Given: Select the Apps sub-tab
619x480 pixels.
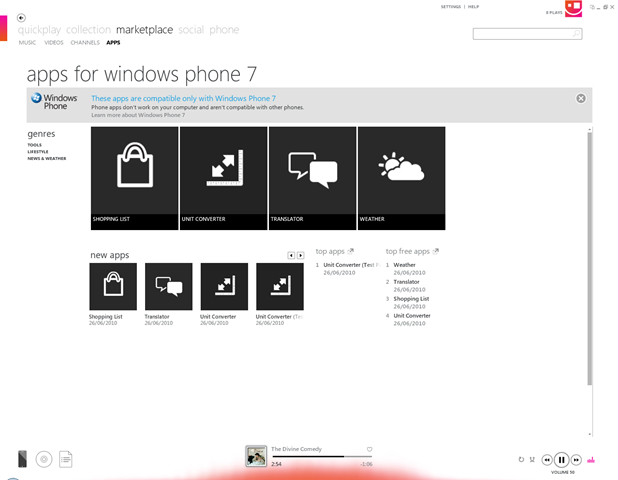Looking at the screenshot, I should [x=113, y=43].
